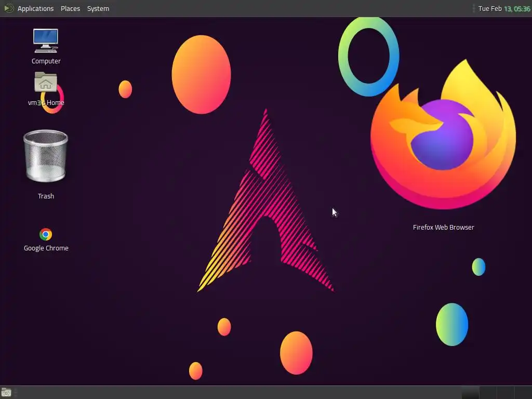Viewport: 532px width, 399px height.
Task: Open the Applications menu
Action: [35, 8]
